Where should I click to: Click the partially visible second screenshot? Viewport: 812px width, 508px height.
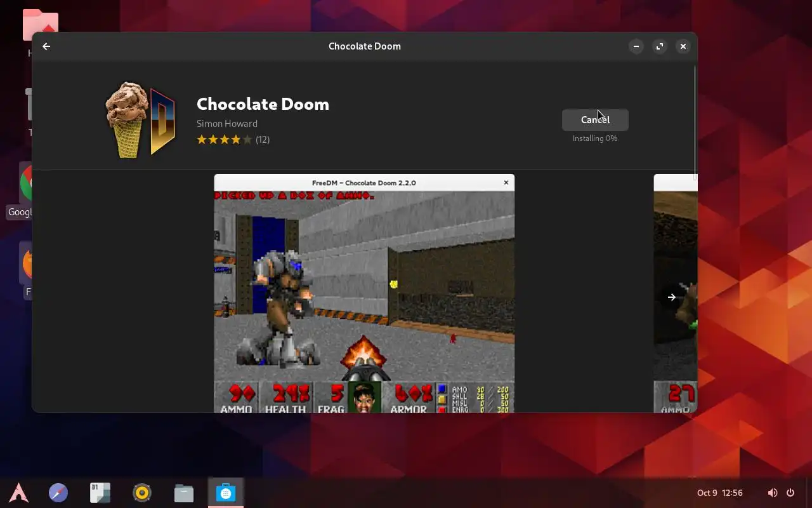click(x=676, y=293)
